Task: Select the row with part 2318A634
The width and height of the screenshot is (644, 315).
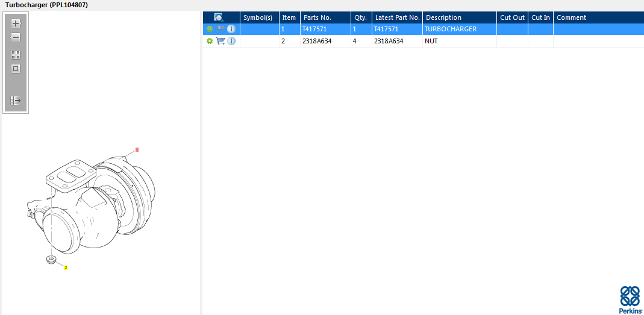Action: [423, 41]
